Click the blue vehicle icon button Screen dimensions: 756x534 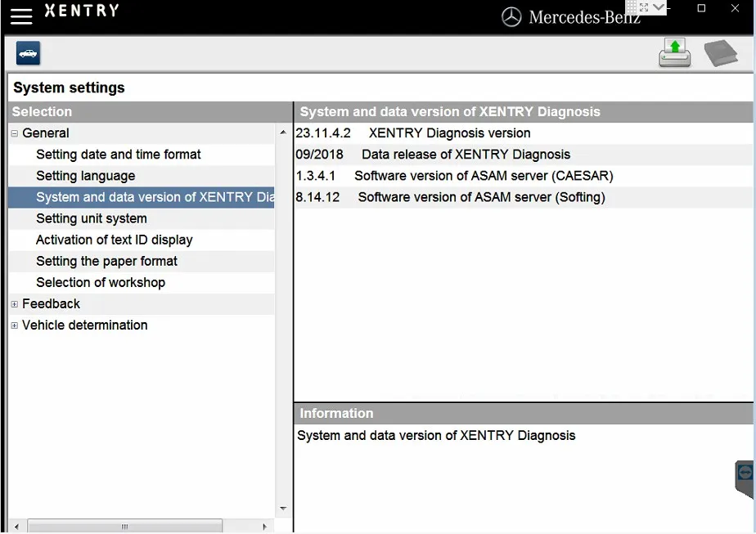click(x=28, y=53)
